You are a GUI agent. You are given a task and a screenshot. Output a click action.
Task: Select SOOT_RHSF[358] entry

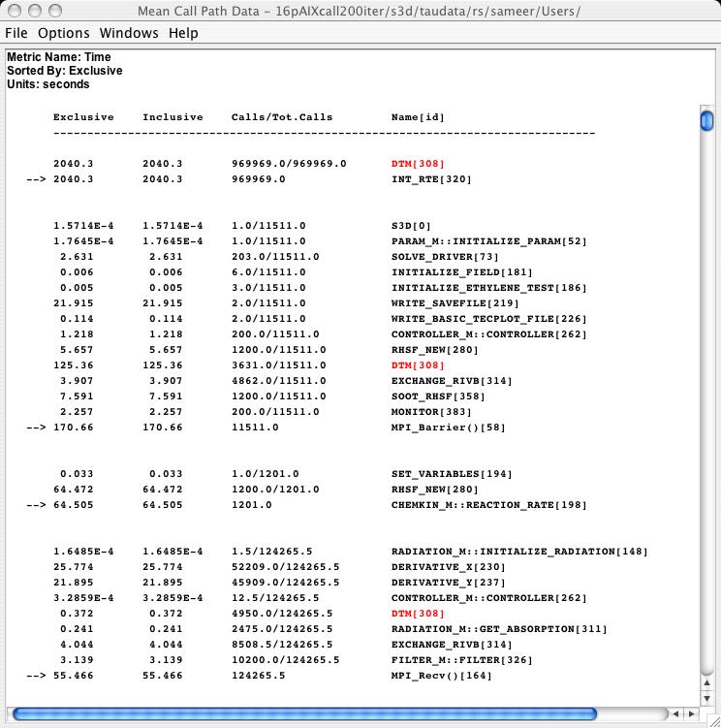coord(438,396)
